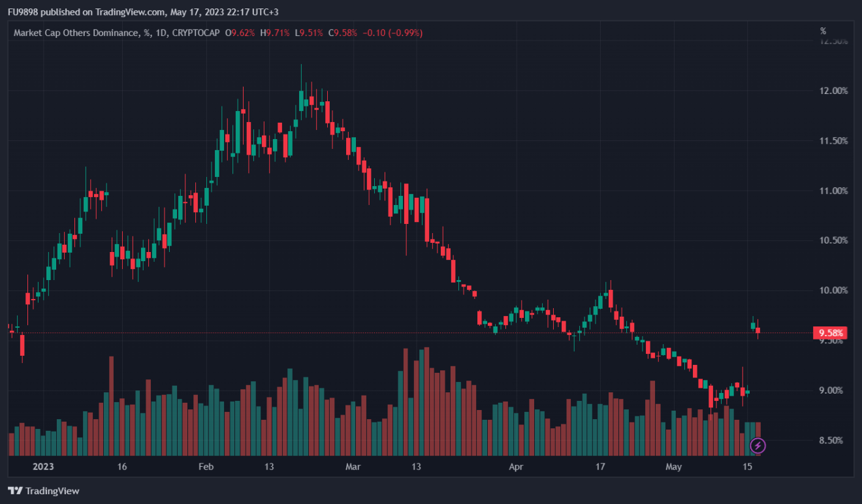
Task: Click the purple lightning bolt icon
Action: point(758,446)
